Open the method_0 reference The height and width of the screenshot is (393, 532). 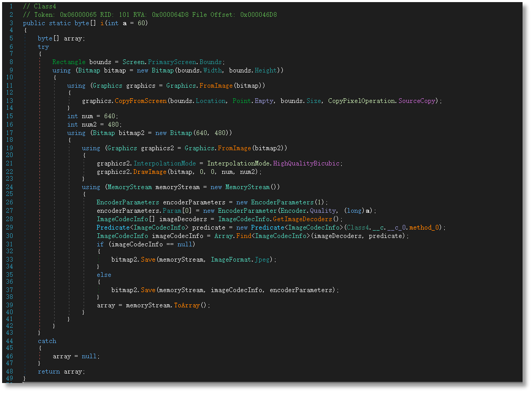coord(424,227)
